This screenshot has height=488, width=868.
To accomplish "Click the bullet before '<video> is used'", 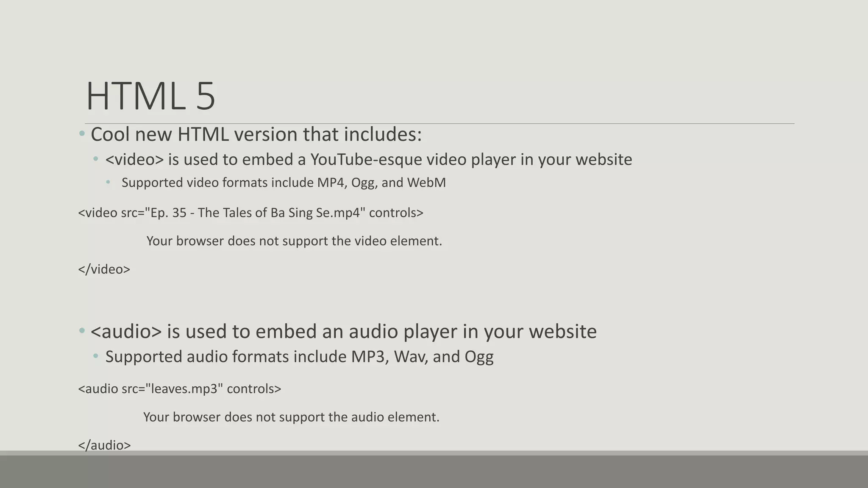I will click(x=96, y=159).
